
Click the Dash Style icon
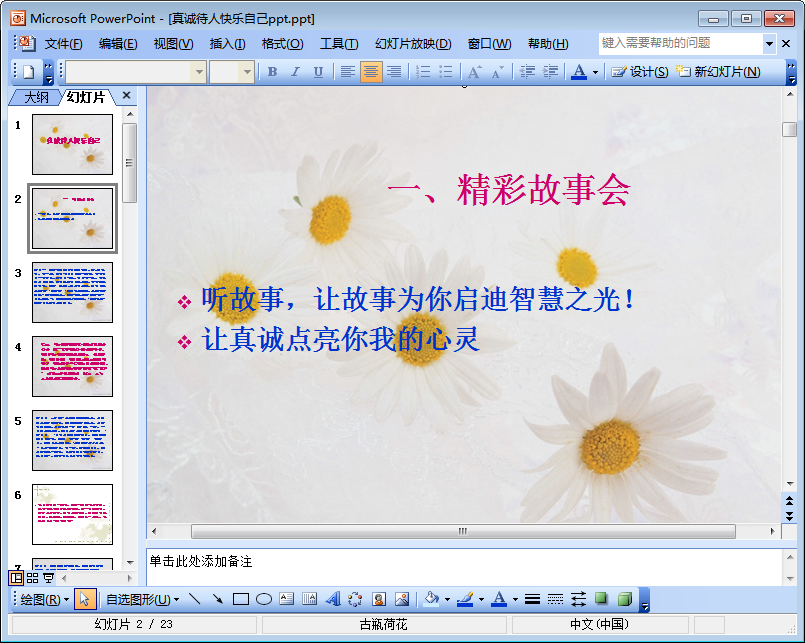point(555,599)
